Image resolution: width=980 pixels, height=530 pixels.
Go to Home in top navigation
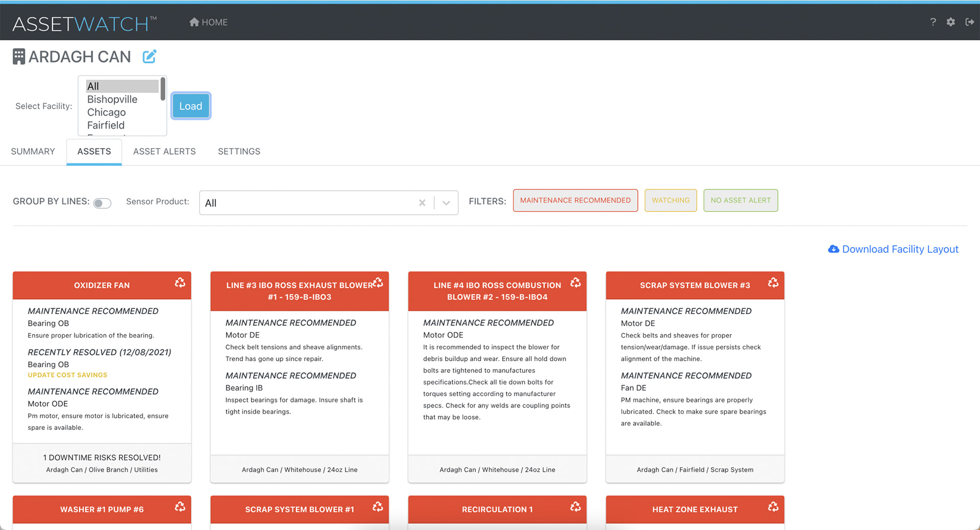click(x=208, y=22)
